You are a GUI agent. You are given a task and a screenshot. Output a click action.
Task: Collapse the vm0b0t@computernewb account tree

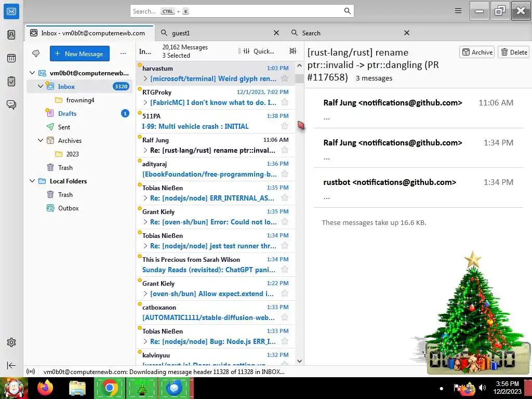click(32, 73)
